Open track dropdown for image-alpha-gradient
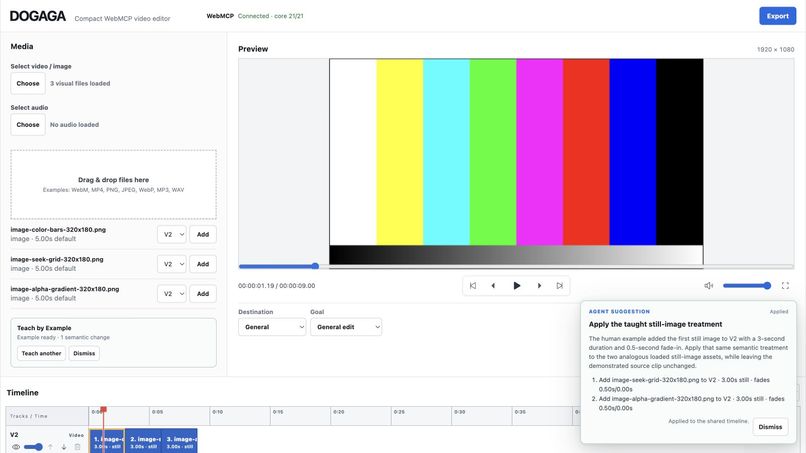 click(172, 294)
